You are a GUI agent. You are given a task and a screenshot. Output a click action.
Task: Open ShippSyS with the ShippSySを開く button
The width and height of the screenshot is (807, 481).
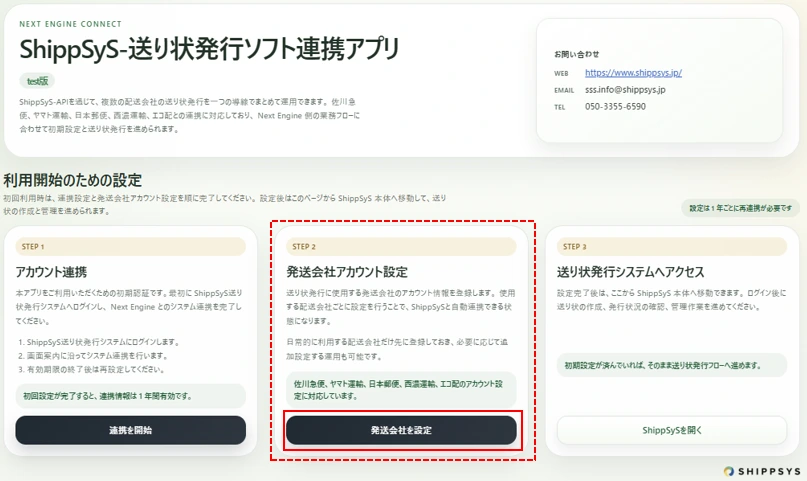point(672,430)
